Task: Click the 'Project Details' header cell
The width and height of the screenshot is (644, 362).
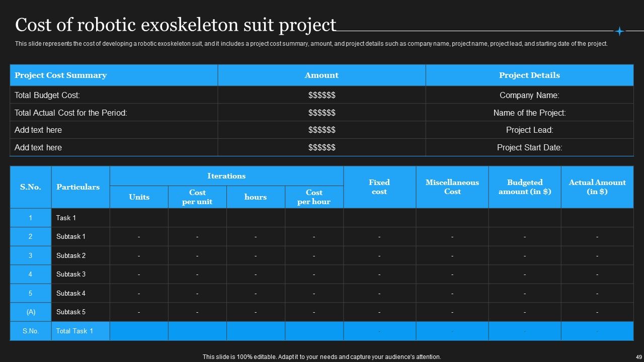Action: click(x=529, y=75)
